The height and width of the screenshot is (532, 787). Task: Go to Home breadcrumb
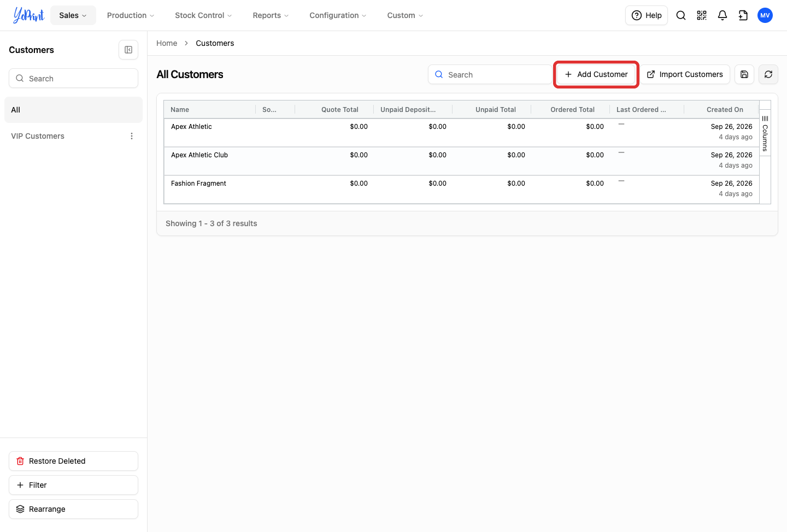point(167,43)
